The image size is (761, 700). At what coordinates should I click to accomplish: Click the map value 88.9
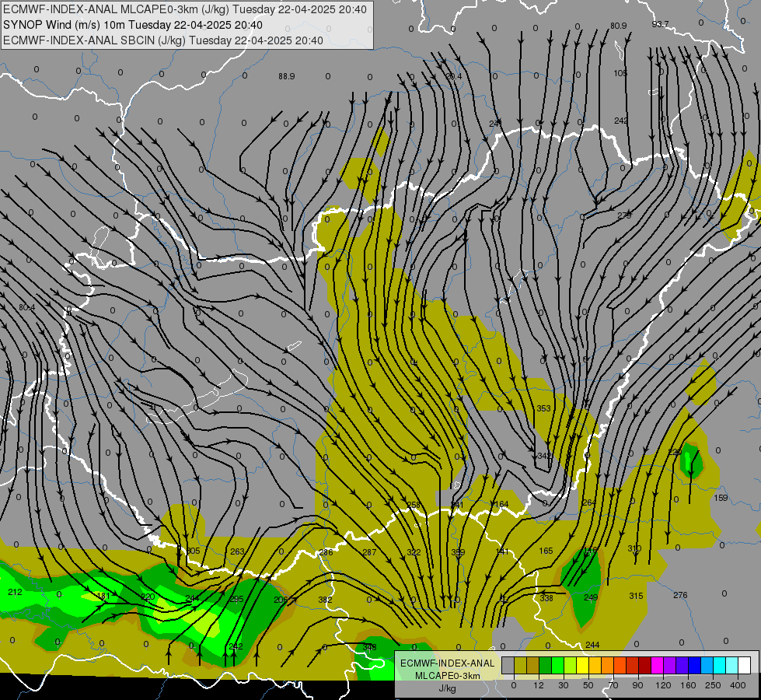coord(287,76)
